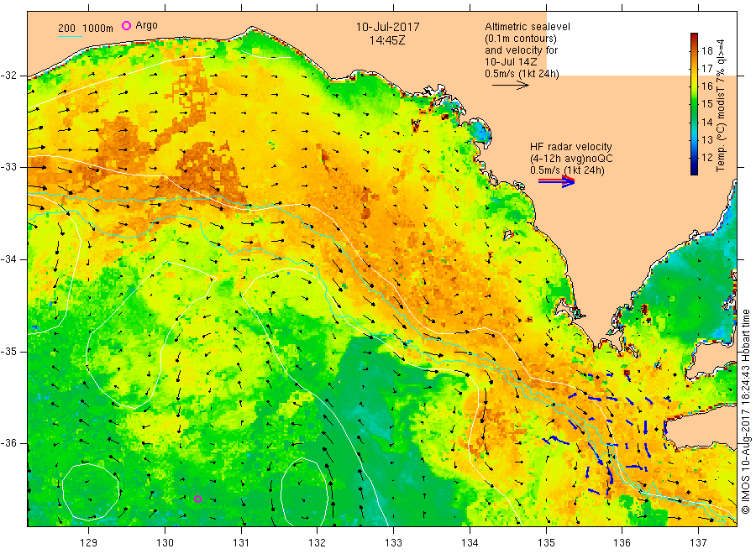This screenshot has height=554, width=756.
Task: Click the -34 latitude label
Action: tap(8, 259)
